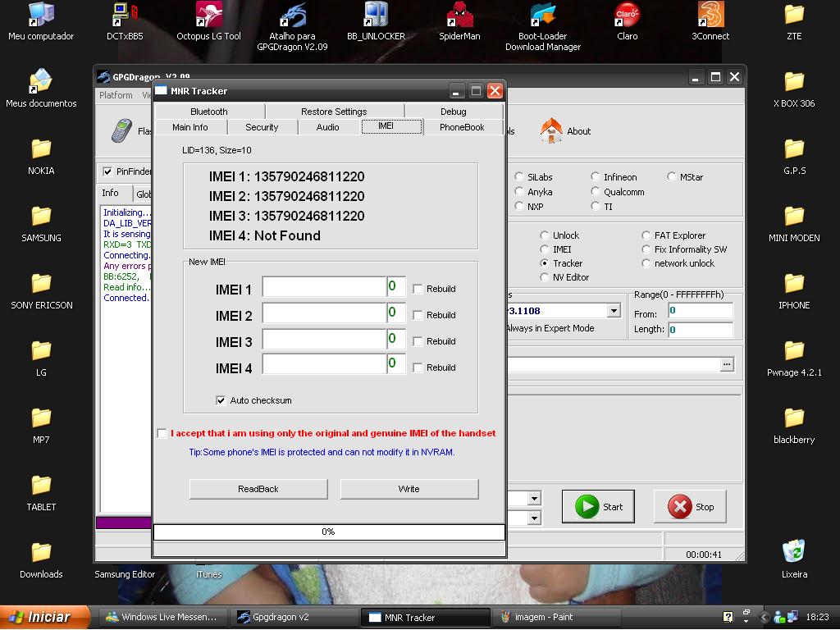Open the X BOX 306 folder
The width and height of the screenshot is (840, 630).
[794, 89]
